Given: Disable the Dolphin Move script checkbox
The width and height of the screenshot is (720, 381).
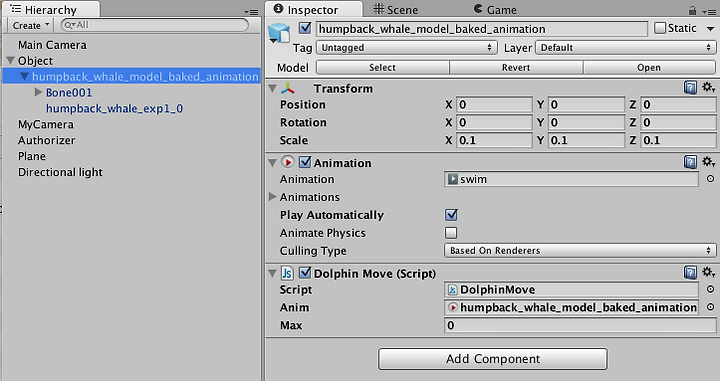Looking at the screenshot, I should pos(305,273).
